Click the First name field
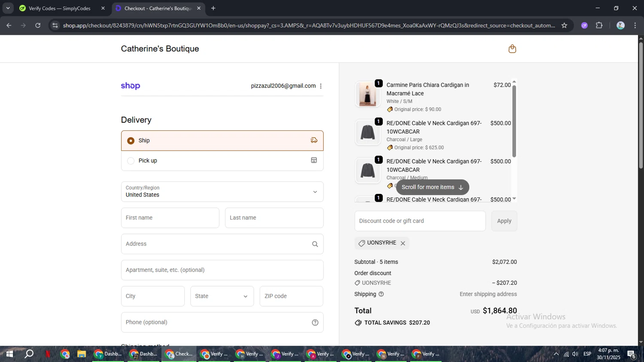The height and width of the screenshot is (362, 644). coord(170,218)
